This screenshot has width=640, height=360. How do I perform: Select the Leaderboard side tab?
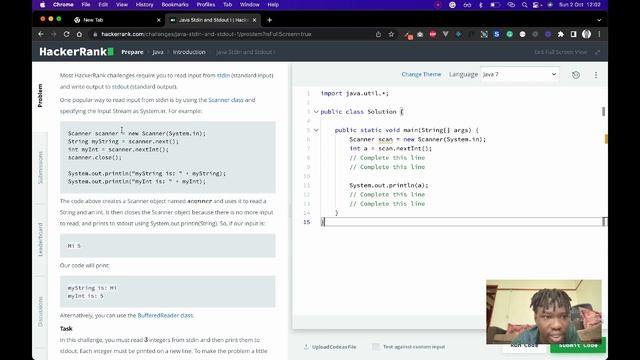40,240
